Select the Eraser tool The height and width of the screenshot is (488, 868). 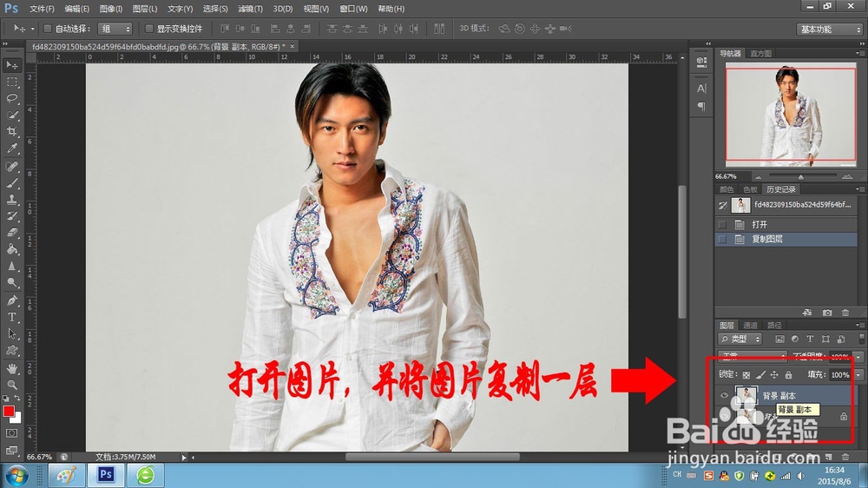pos(11,233)
